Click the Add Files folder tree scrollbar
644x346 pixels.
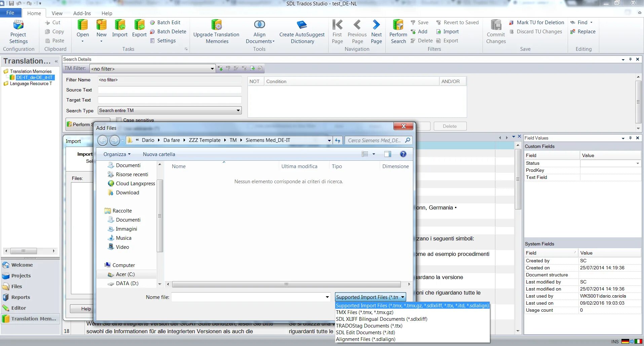click(x=160, y=215)
